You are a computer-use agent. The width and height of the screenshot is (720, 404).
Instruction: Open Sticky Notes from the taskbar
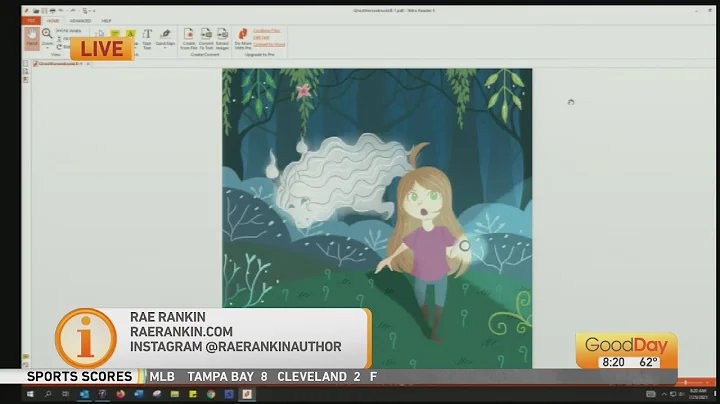(x=193, y=394)
